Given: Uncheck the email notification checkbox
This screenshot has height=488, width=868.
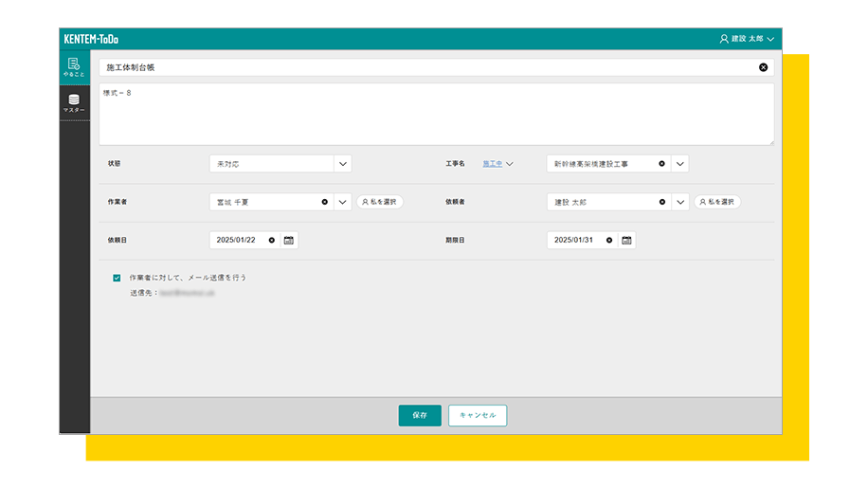Looking at the screenshot, I should click(x=117, y=278).
